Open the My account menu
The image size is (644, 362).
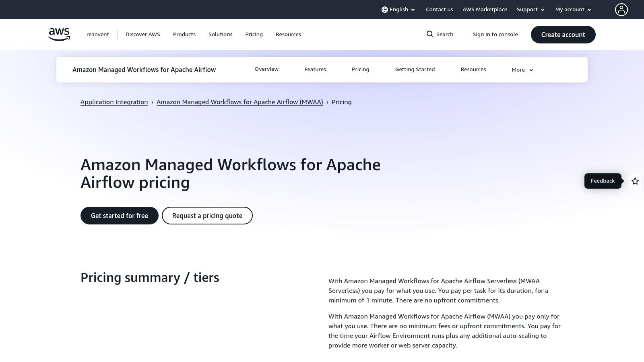tap(572, 9)
